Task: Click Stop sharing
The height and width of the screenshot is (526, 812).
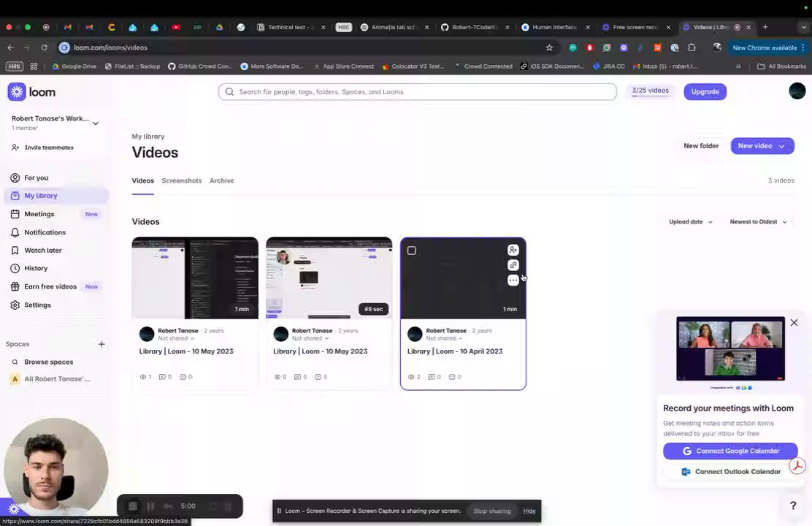Action: (x=491, y=511)
